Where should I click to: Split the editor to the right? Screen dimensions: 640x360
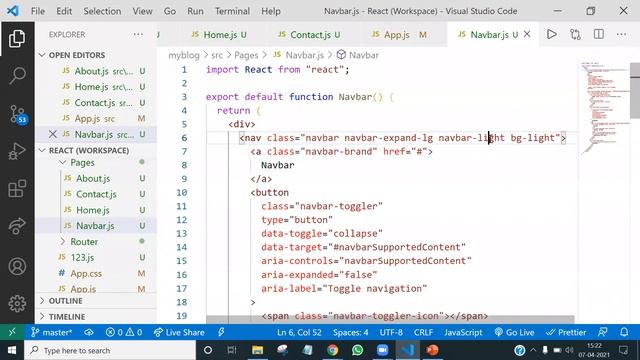click(x=598, y=34)
